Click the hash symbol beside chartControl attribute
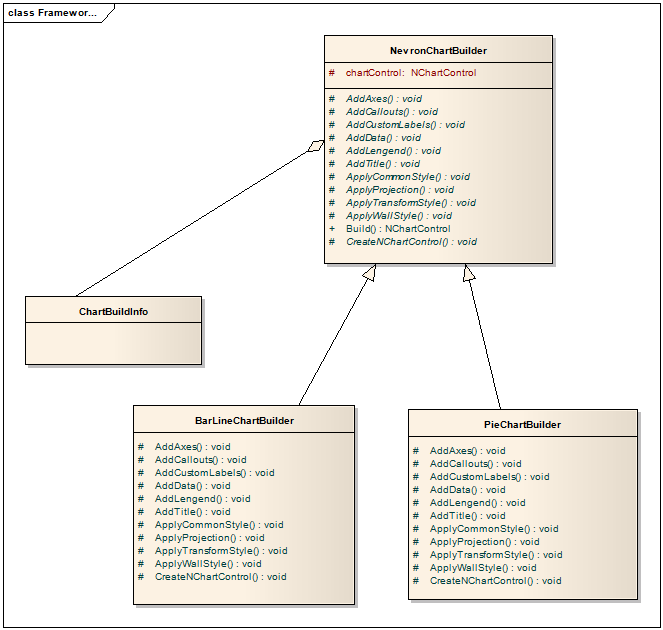 [x=332, y=73]
